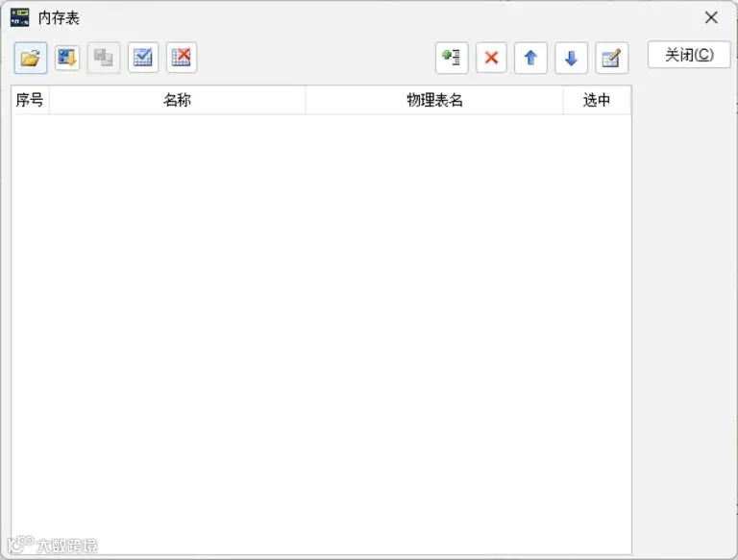Image resolution: width=738 pixels, height=560 pixels.
Task: Click the open folder toolbar icon
Action: pos(31,58)
